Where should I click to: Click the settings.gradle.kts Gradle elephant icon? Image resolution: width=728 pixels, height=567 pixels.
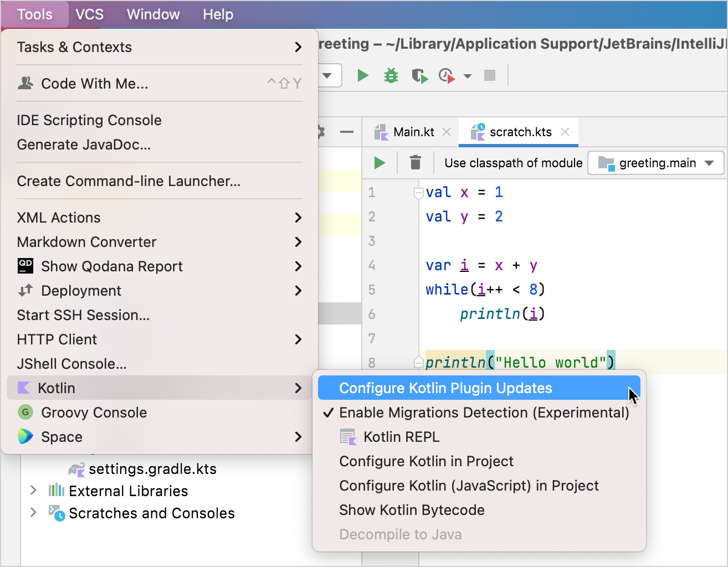(76, 469)
